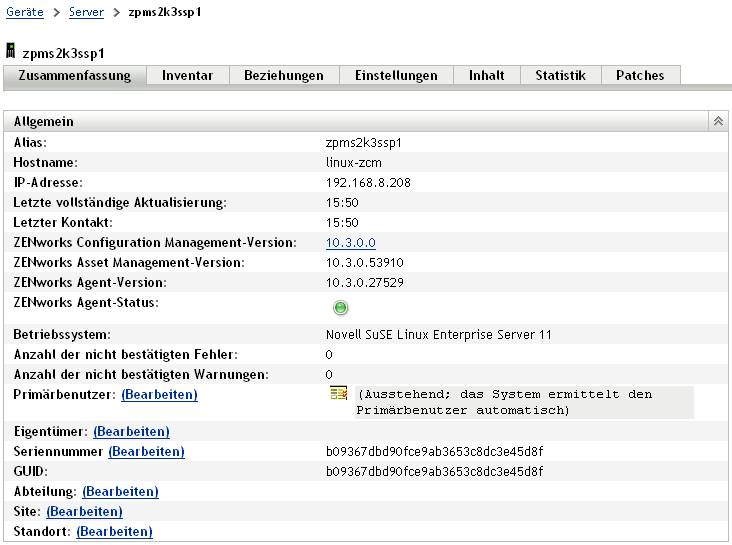Click the zpms2k3ssp1 page title heading
Screen dimensions: 732x545
63,53
